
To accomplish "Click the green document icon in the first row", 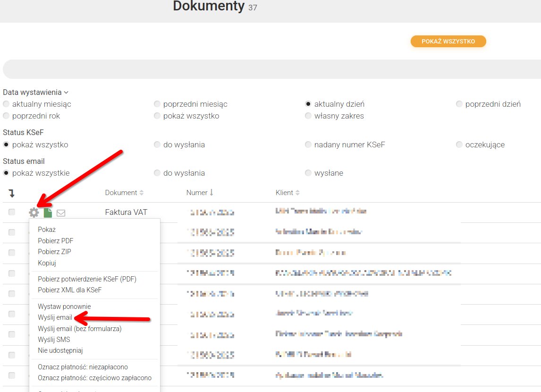I will click(x=48, y=213).
